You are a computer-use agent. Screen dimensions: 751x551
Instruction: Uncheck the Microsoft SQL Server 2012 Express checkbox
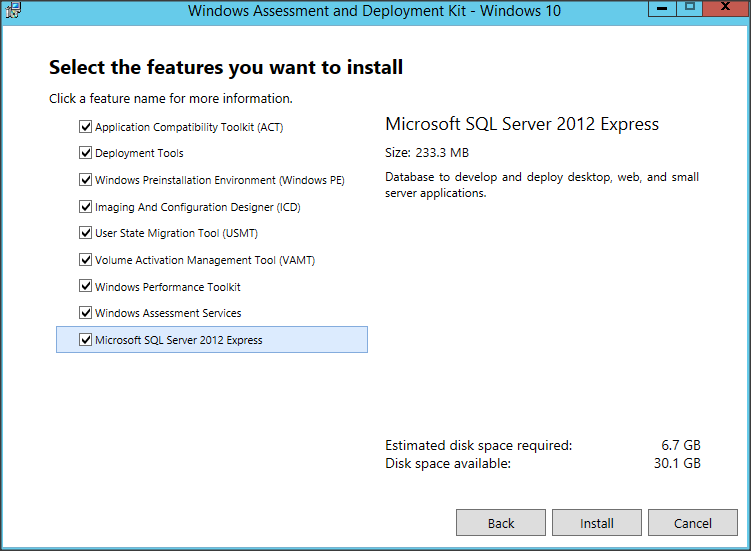tap(85, 340)
